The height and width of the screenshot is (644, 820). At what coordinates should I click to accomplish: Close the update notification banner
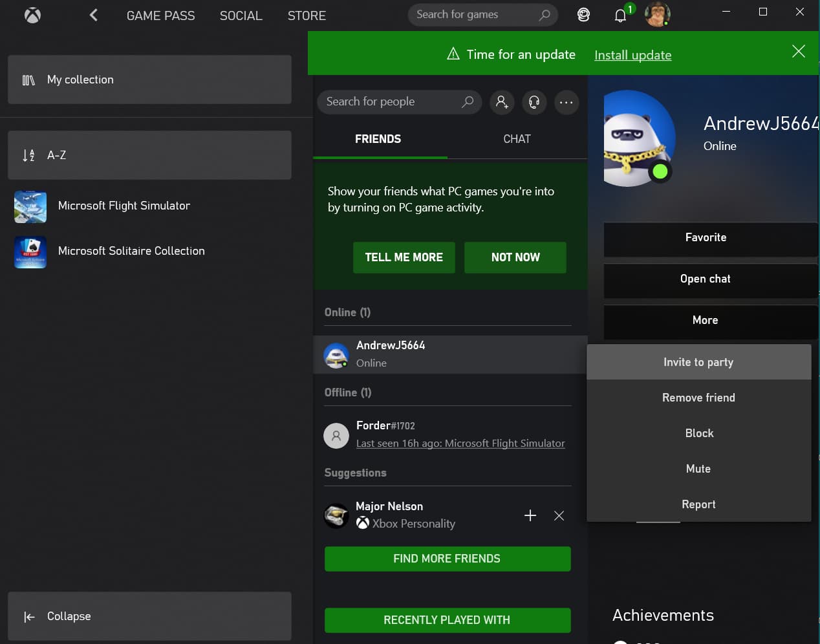(799, 52)
